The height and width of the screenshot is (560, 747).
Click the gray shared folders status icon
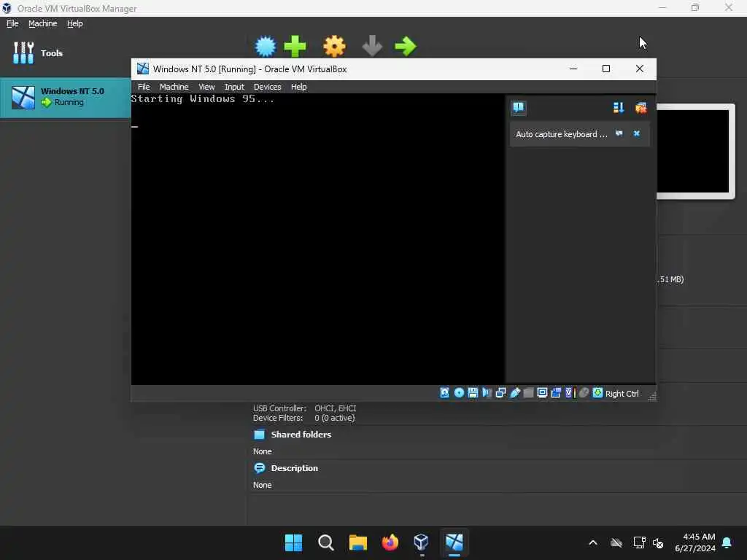point(528,393)
